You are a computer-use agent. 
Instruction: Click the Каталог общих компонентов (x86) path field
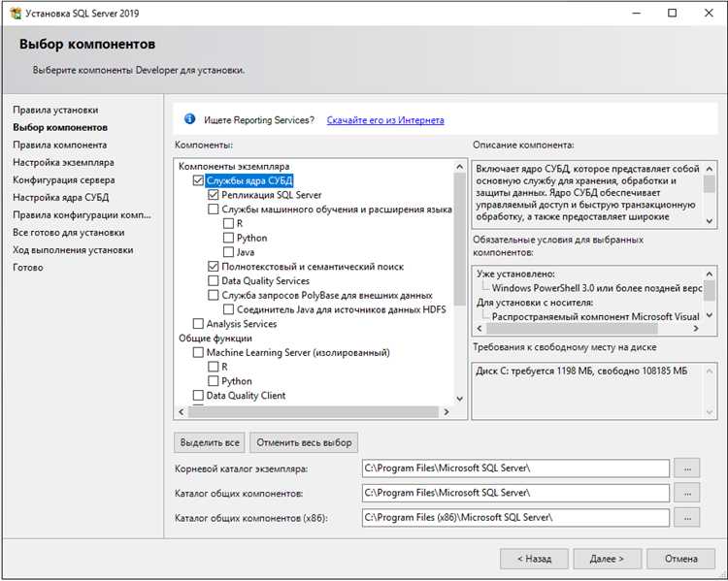pyautogui.click(x=515, y=517)
